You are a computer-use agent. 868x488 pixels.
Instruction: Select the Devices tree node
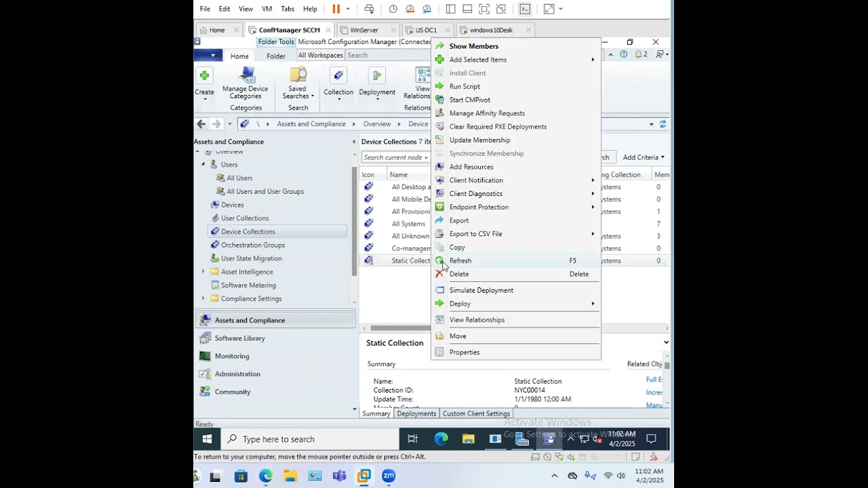pos(233,205)
